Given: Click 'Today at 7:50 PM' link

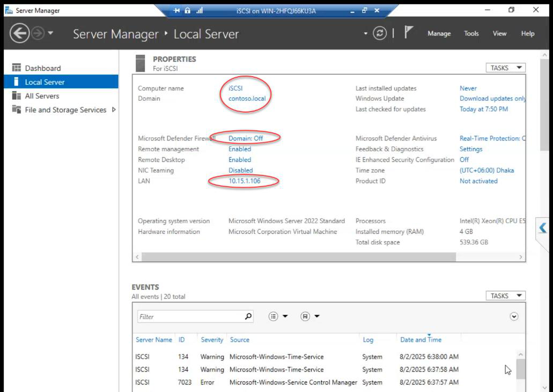Looking at the screenshot, I should (483, 109).
